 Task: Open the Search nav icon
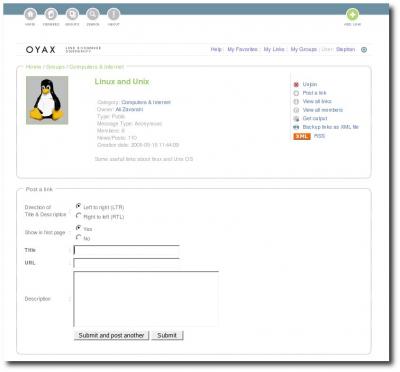(93, 15)
